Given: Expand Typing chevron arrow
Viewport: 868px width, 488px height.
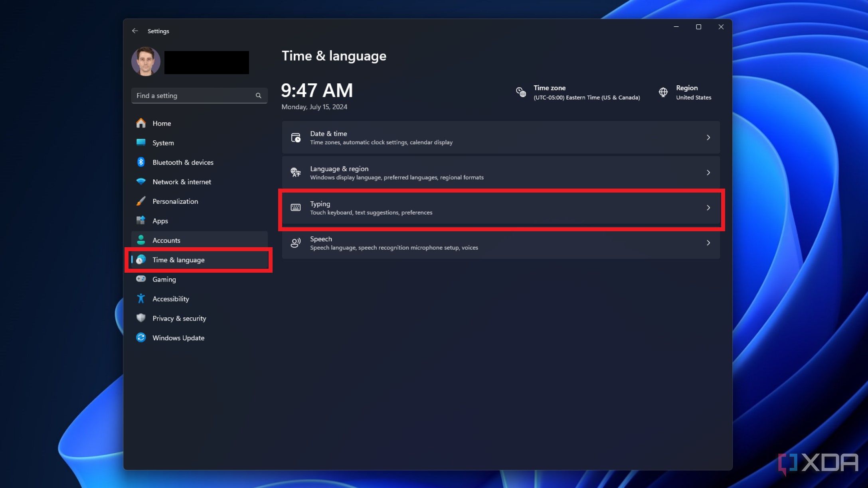Looking at the screenshot, I should pyautogui.click(x=708, y=208).
